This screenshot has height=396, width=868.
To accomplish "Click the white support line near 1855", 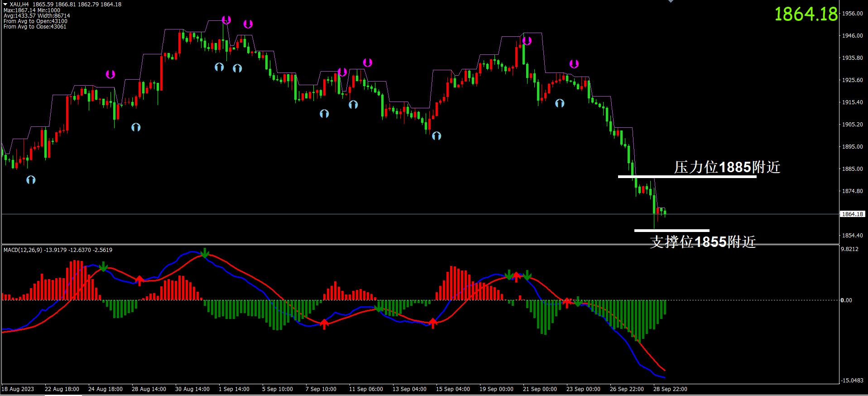I will coord(671,231).
